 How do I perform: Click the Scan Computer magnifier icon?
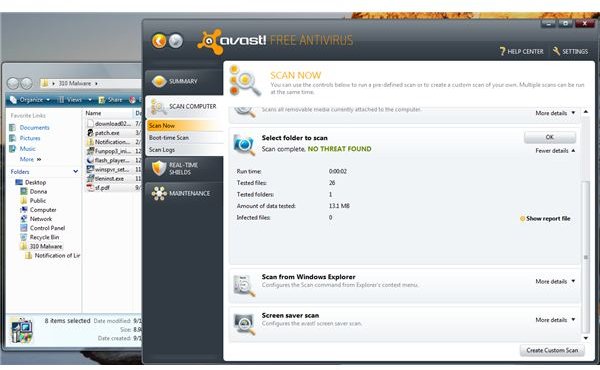tap(158, 107)
